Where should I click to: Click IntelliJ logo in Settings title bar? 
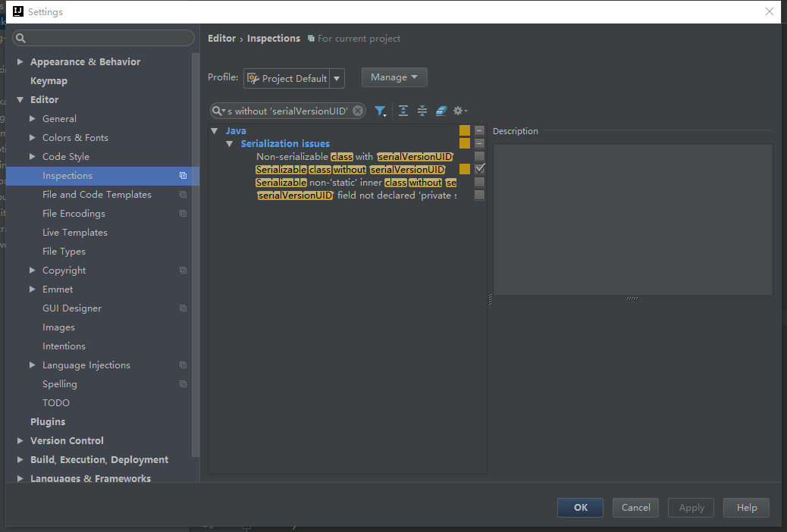click(18, 11)
